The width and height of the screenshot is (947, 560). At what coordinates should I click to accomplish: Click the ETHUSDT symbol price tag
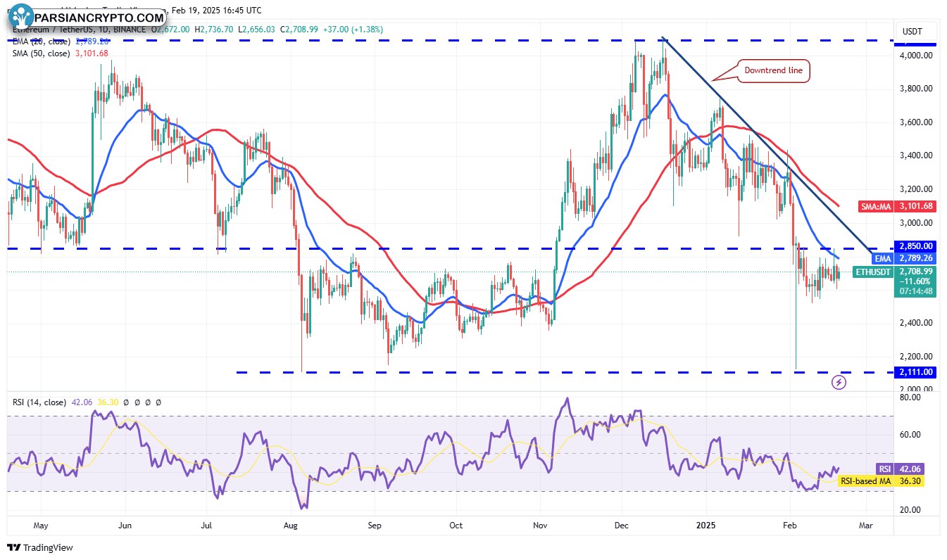(873, 272)
